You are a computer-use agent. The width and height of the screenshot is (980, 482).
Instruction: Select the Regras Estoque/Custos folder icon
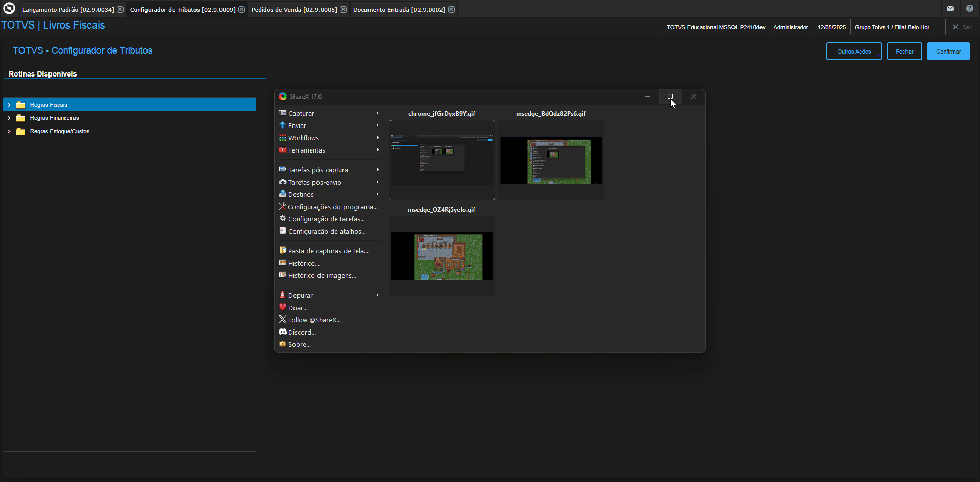pos(20,131)
